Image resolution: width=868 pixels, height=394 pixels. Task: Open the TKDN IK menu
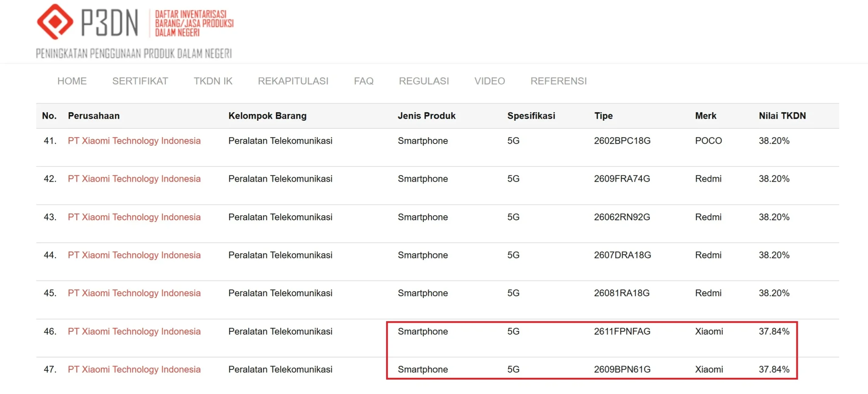pos(213,81)
